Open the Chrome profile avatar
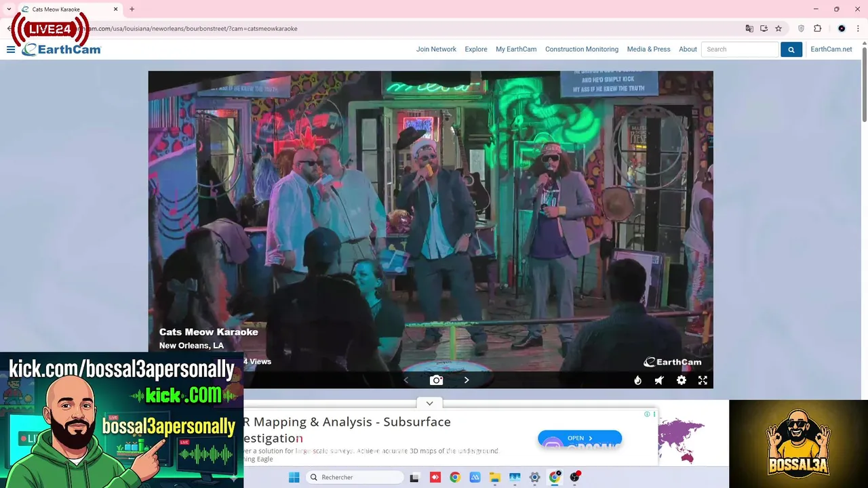 [x=842, y=28]
